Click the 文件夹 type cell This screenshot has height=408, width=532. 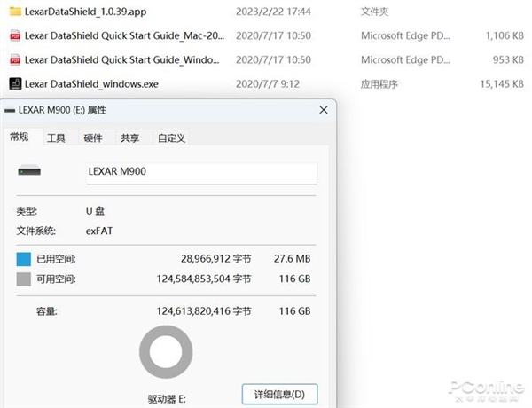(x=374, y=12)
